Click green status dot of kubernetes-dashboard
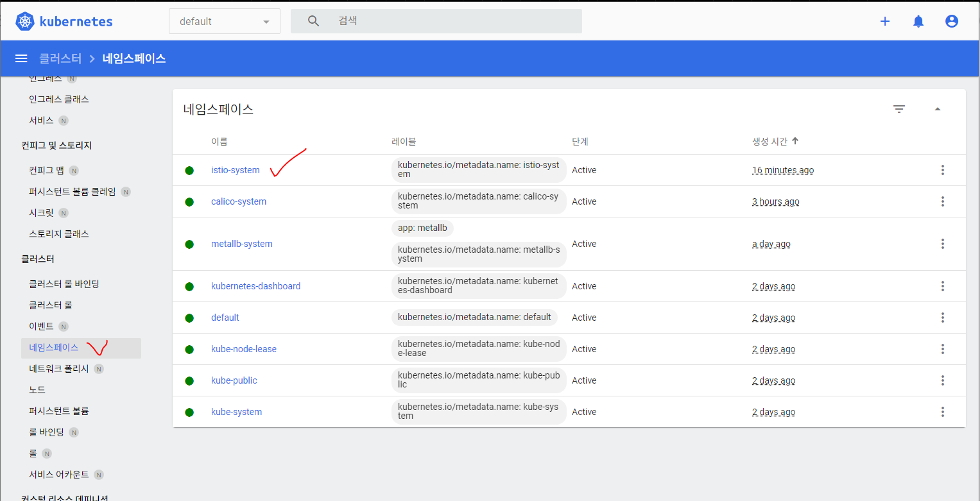Screen dimensions: 980x501 [189, 287]
